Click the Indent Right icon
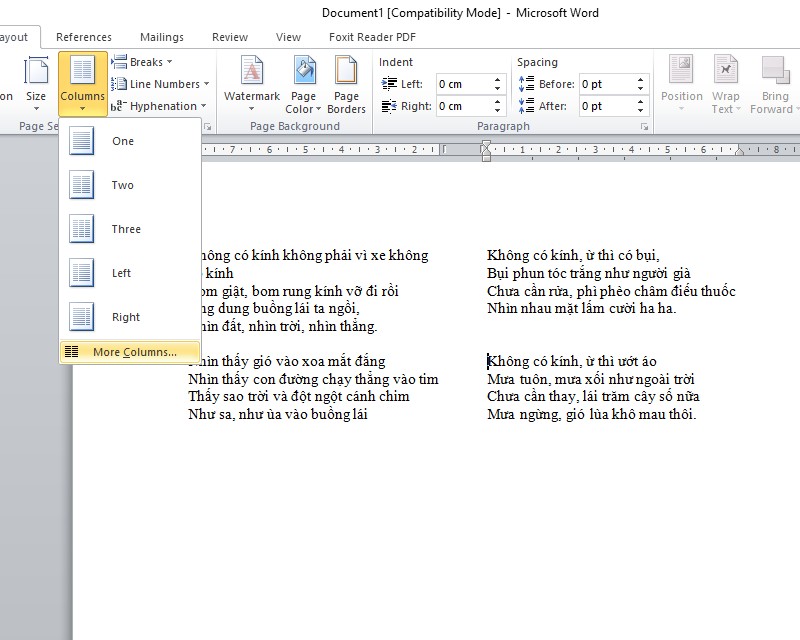 389,106
